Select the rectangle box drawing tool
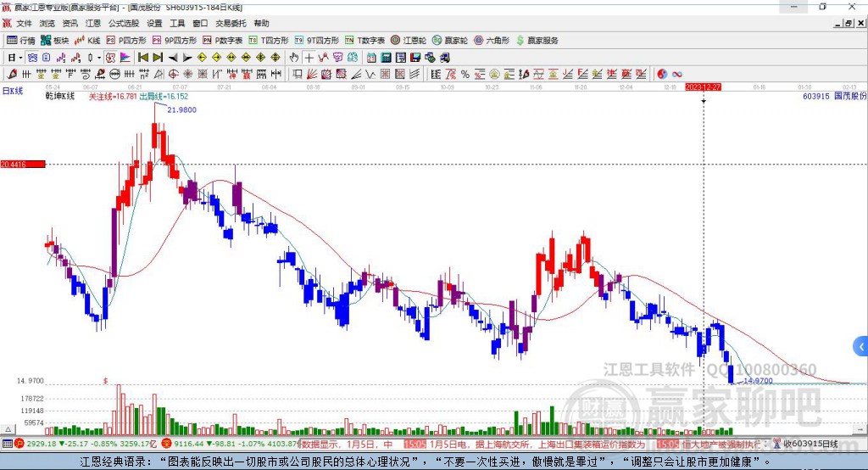Screen dimensions: 868x470 click(x=298, y=75)
